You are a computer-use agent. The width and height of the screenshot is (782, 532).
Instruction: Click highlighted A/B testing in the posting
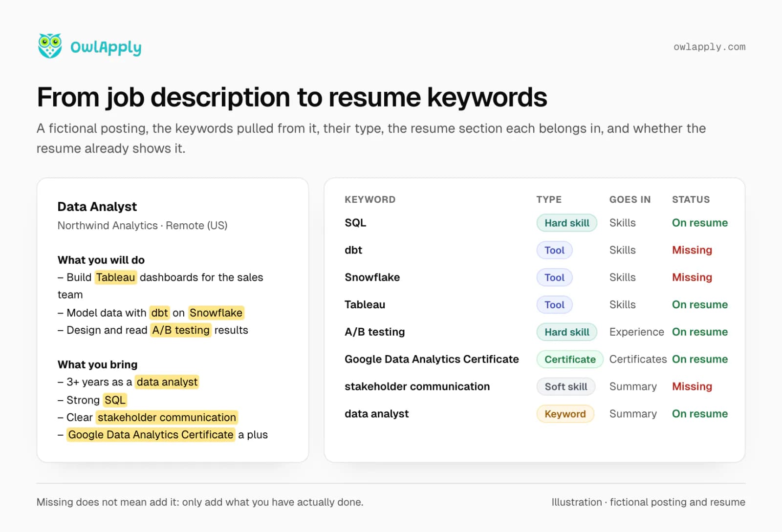[181, 330]
